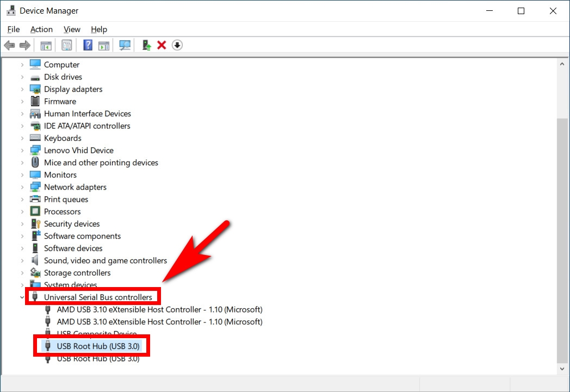Expand the Display adapters node

point(22,89)
